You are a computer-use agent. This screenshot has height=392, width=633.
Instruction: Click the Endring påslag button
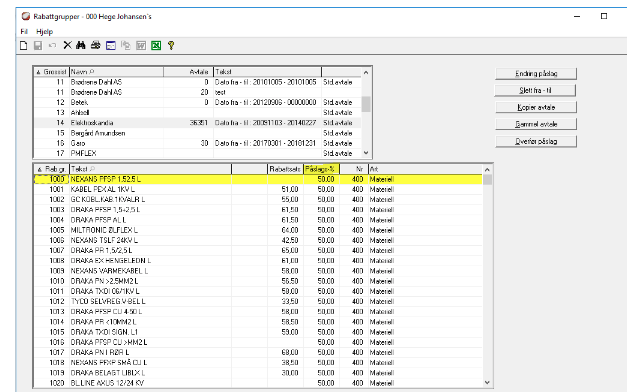(x=536, y=73)
